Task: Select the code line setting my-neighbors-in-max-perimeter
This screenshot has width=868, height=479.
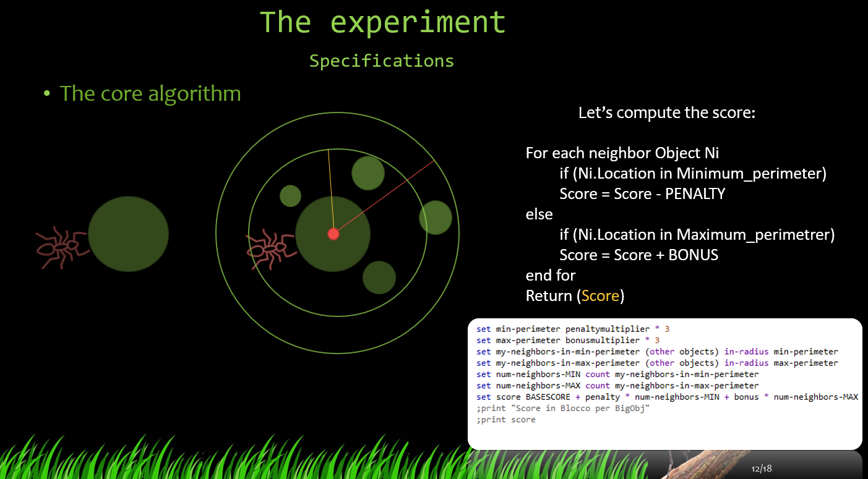Action: (657, 363)
